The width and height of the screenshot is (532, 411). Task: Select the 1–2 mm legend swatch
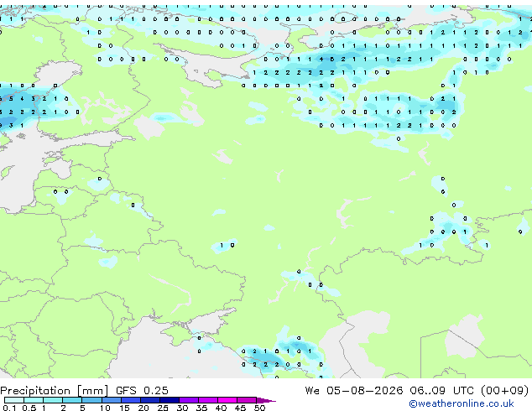click(53, 400)
